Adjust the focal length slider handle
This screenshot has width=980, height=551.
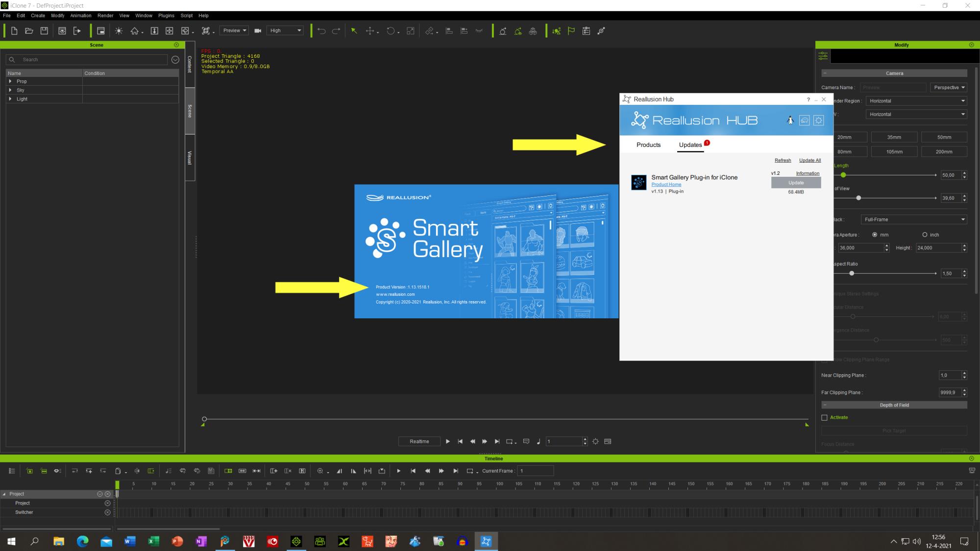(x=843, y=175)
